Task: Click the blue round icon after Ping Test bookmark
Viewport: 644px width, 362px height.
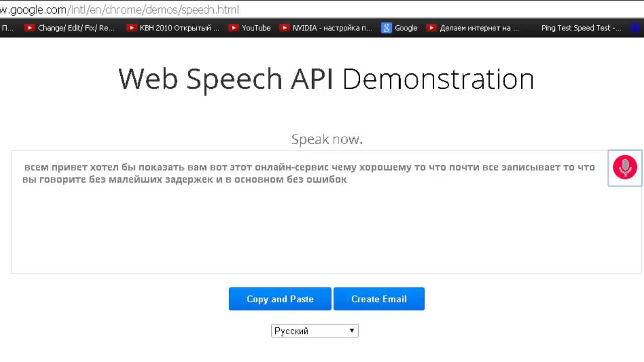Action: click(632, 28)
